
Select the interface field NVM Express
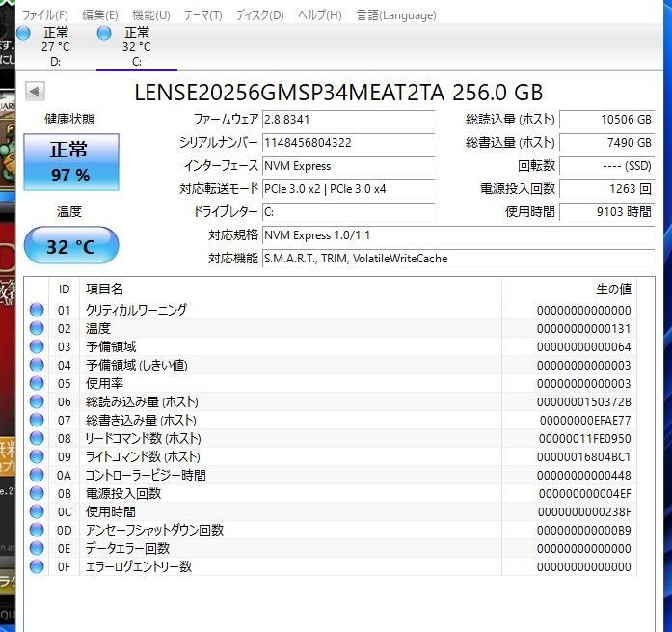[348, 166]
